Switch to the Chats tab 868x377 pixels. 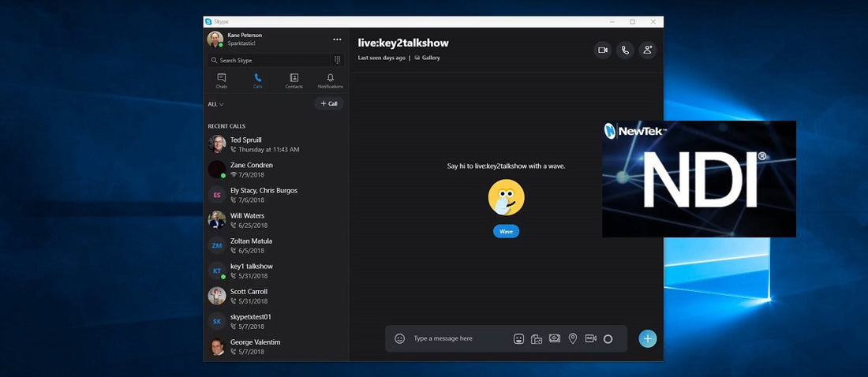tap(222, 80)
